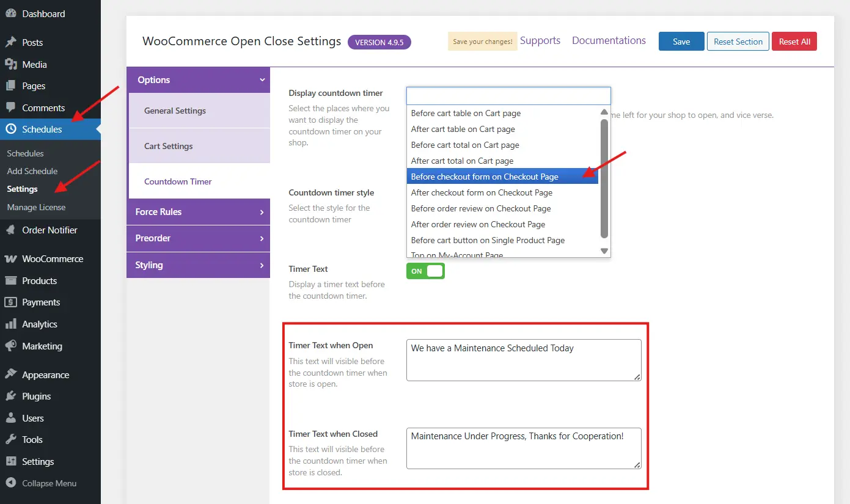Click the Timer Text when Closed textarea
This screenshot has width=850, height=504.
524,448
